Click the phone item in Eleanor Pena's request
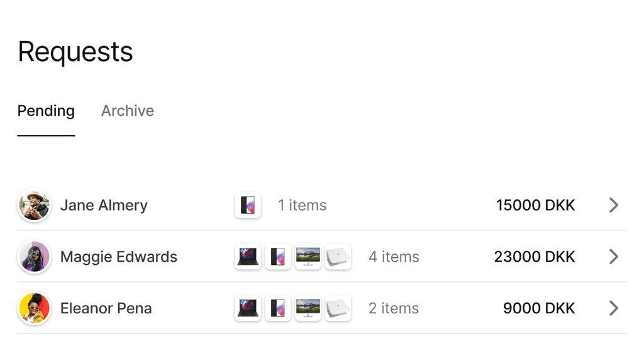644x351 pixels. point(278,308)
